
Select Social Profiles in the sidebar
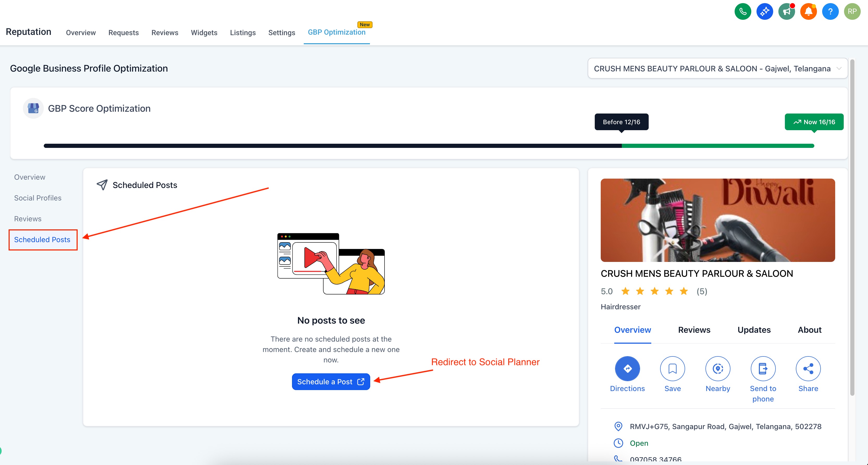[x=38, y=198]
